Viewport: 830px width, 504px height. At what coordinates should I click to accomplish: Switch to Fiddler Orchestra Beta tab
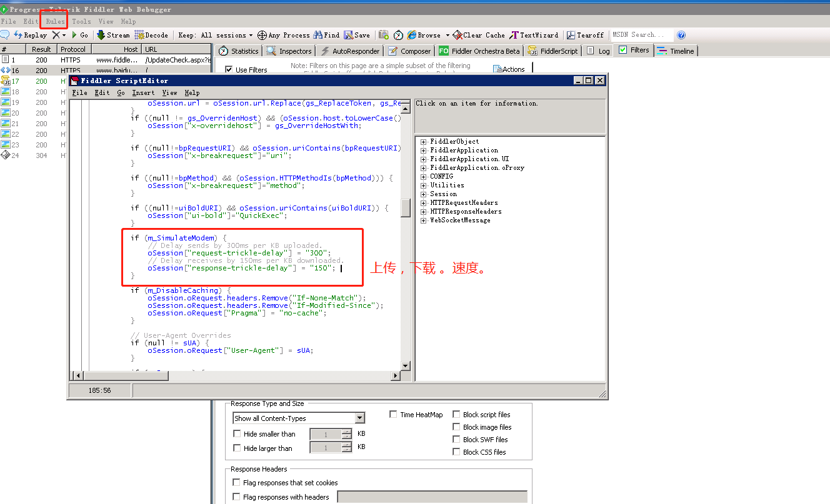click(x=479, y=51)
